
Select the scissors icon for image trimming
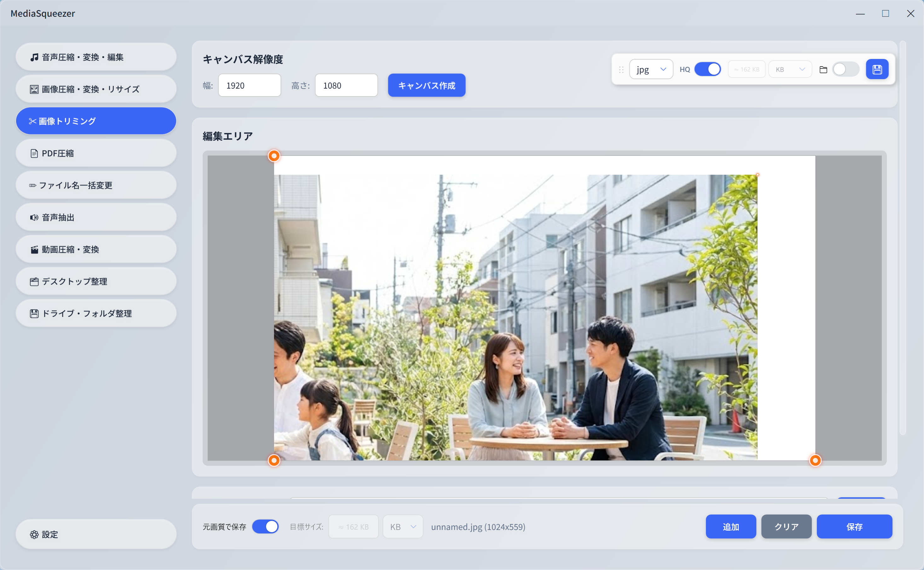coord(32,121)
